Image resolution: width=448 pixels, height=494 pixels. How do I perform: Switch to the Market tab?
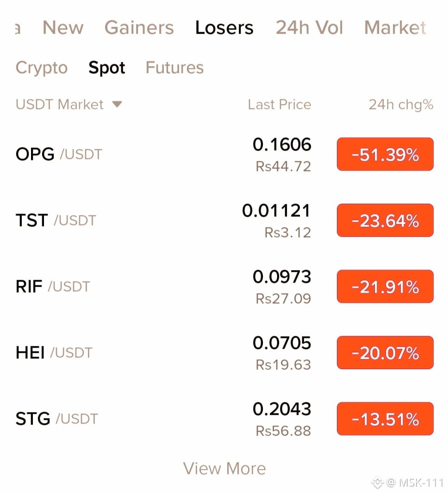tap(395, 27)
